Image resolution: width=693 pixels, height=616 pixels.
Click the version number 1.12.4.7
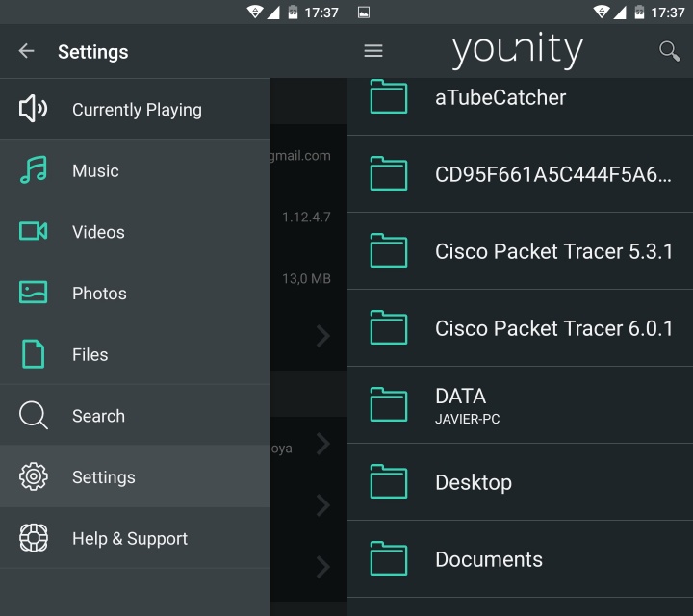click(x=306, y=217)
